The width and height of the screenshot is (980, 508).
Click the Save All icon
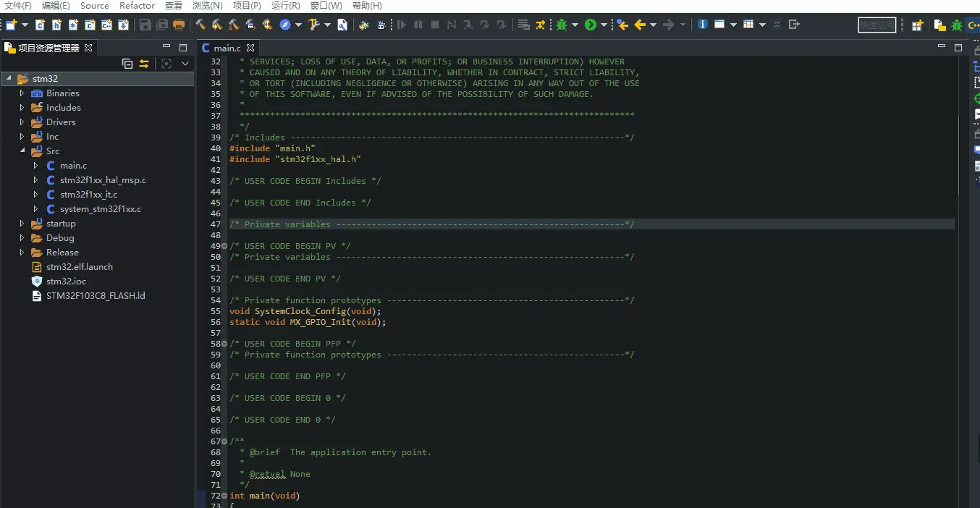161,25
